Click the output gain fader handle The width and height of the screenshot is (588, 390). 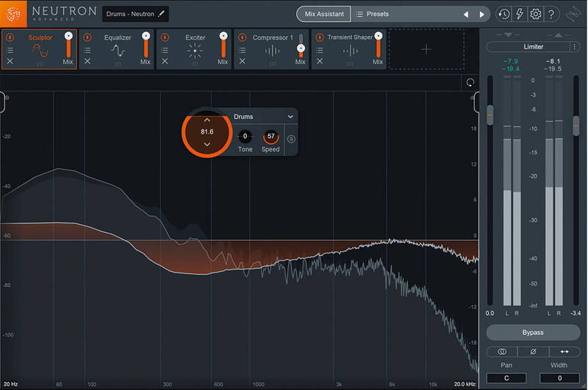[576, 126]
